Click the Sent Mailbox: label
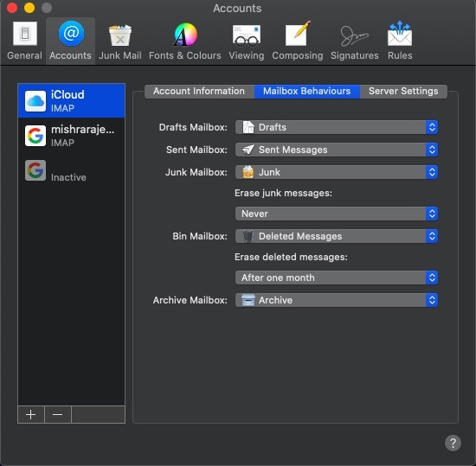Image resolution: width=476 pixels, height=466 pixels. (x=196, y=150)
